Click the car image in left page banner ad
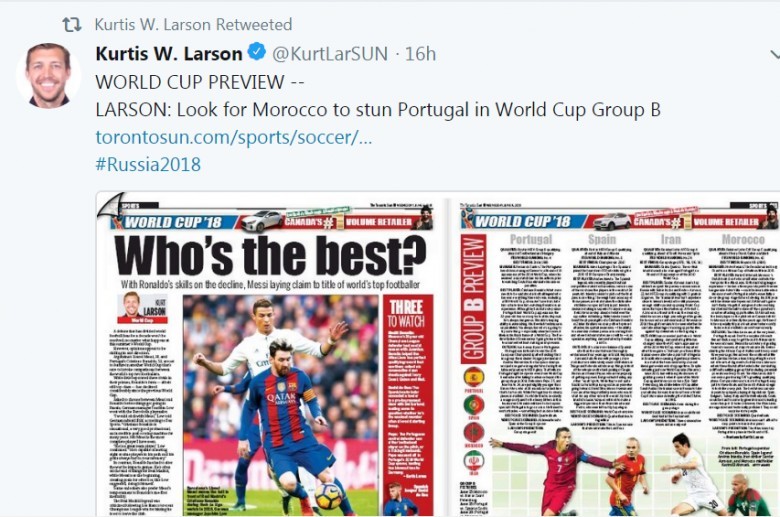Screen dimensions: 780x517 (262, 220)
